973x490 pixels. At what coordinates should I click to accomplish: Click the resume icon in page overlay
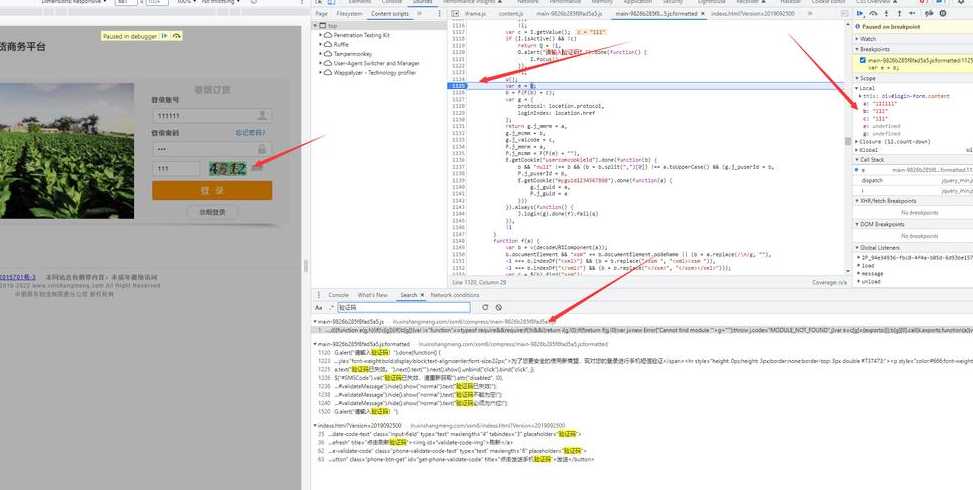(165, 37)
